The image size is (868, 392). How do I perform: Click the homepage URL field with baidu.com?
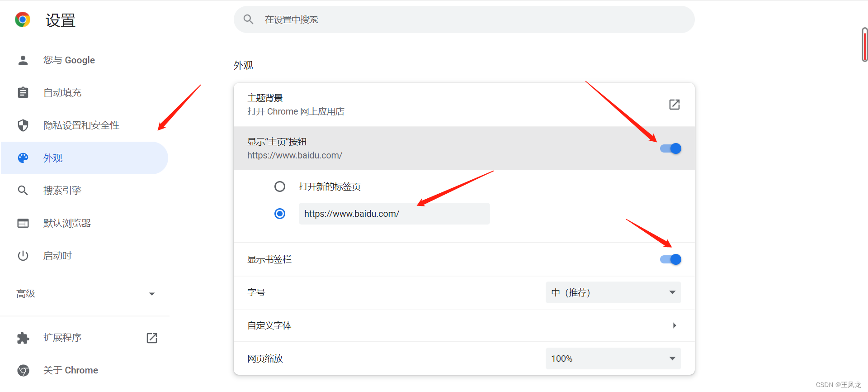click(394, 214)
